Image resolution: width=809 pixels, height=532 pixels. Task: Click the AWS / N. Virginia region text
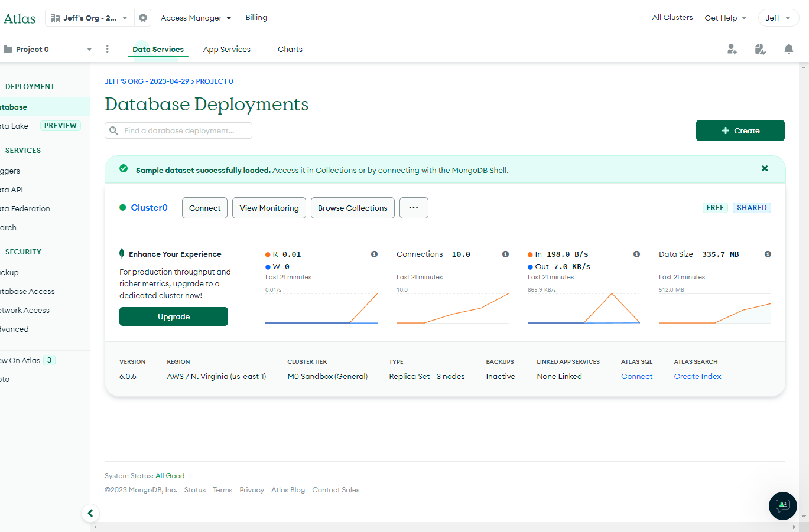(216, 376)
